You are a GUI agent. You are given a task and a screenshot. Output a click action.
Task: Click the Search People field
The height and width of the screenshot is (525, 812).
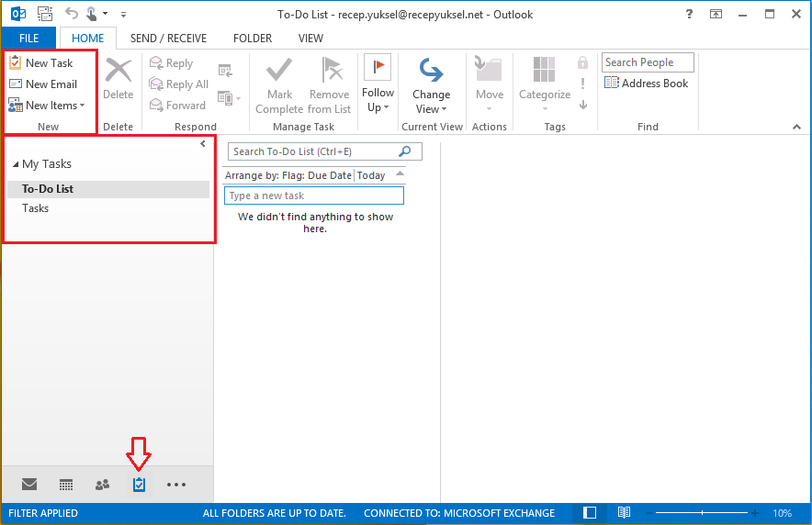pos(648,62)
